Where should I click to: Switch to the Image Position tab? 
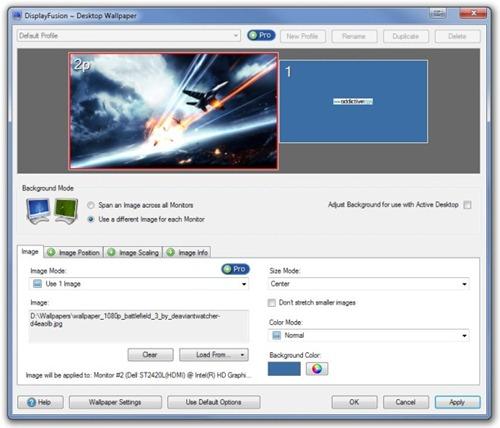(74, 252)
